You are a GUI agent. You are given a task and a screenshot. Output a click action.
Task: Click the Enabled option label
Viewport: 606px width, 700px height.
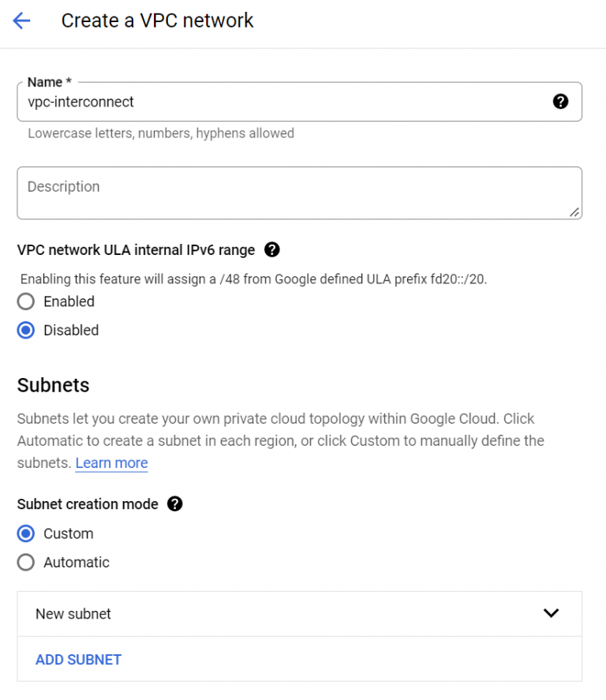[x=69, y=301]
